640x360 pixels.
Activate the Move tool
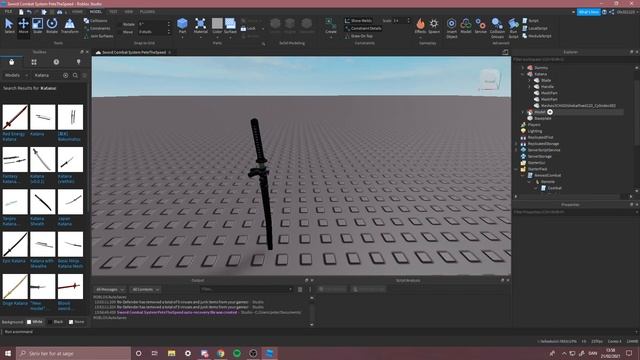(23, 26)
